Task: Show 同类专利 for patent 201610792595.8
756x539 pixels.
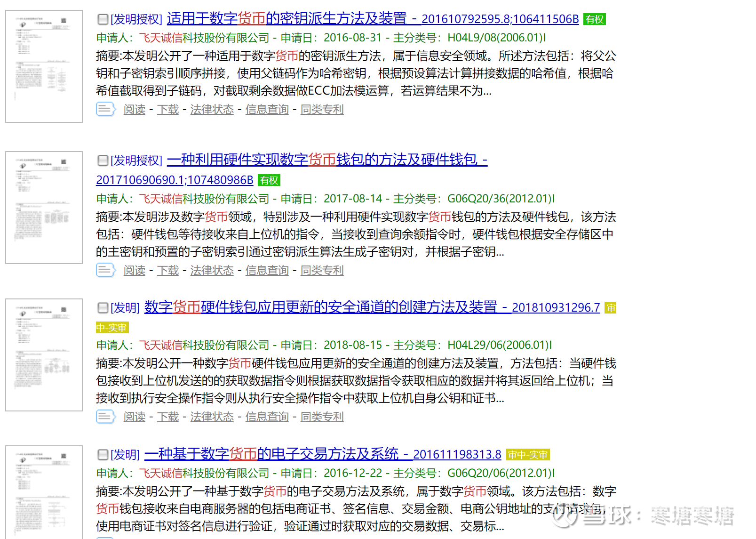Action: [x=322, y=110]
